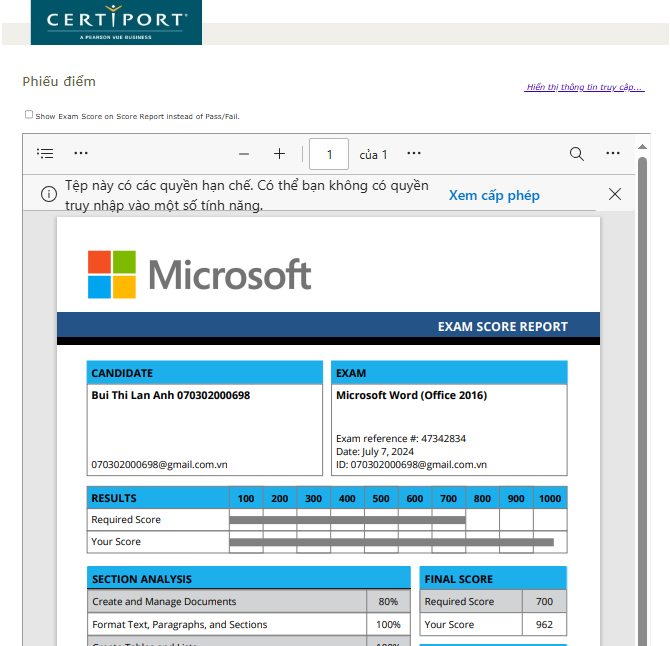Open the far-right more options menu
670x646 pixels.
[613, 154]
